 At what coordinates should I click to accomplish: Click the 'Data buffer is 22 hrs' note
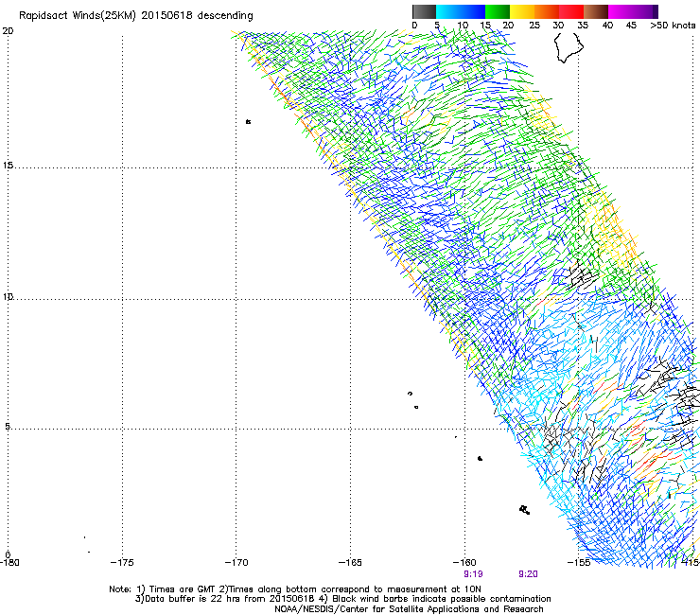342,599
